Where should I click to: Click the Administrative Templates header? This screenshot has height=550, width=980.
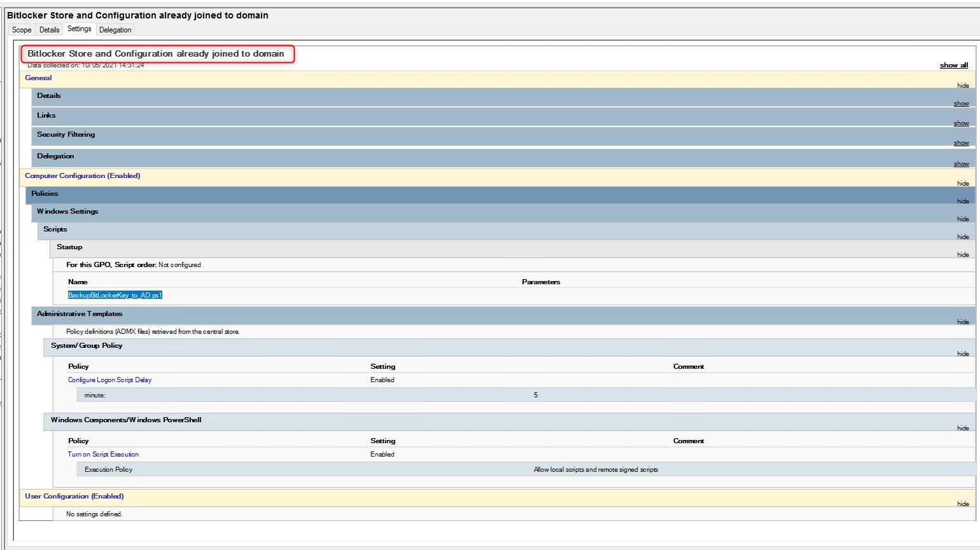[503, 316]
